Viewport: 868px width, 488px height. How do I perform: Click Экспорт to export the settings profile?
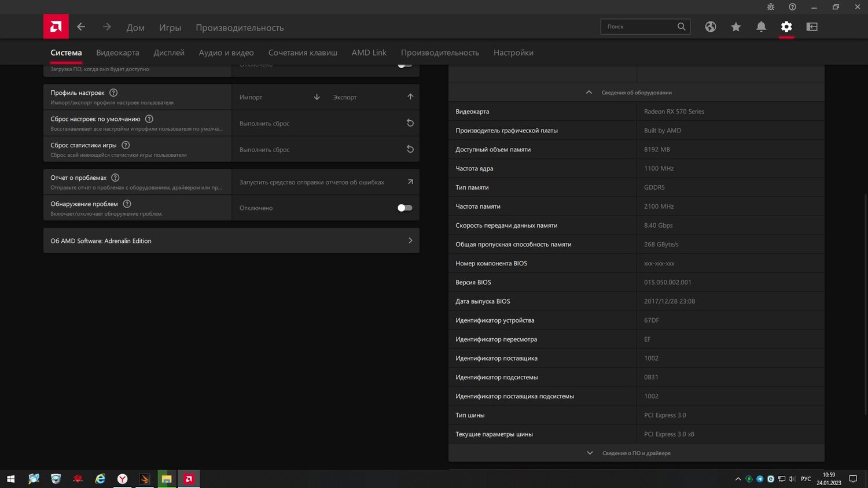coord(373,97)
